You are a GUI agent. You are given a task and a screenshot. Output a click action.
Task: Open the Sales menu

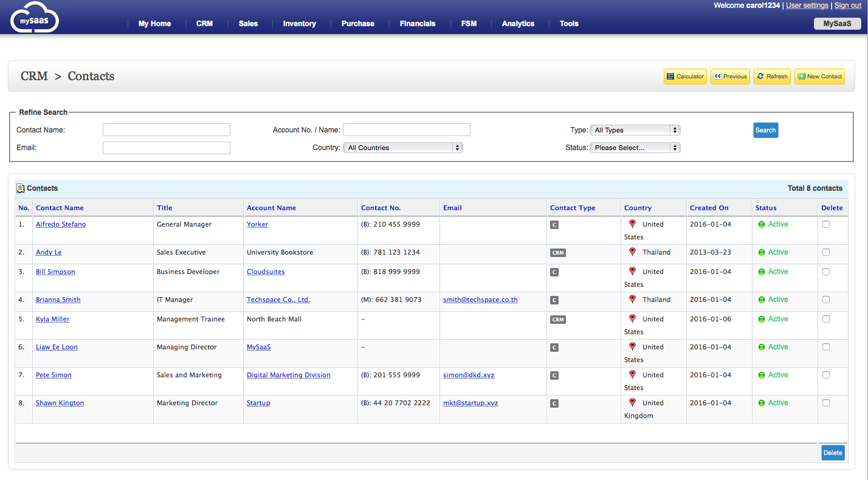click(248, 24)
